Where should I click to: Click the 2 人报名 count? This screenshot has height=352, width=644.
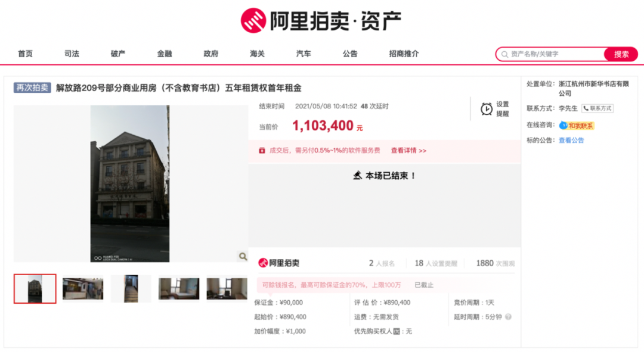click(382, 263)
